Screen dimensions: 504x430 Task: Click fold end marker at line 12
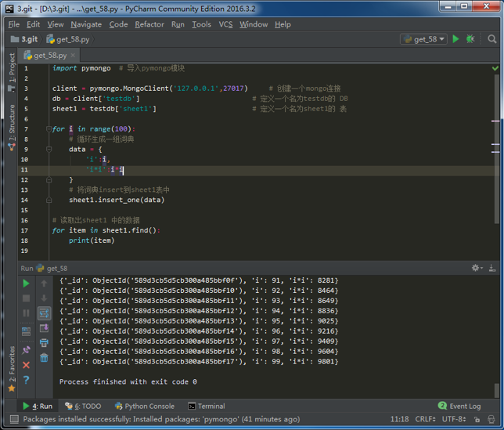(49, 180)
